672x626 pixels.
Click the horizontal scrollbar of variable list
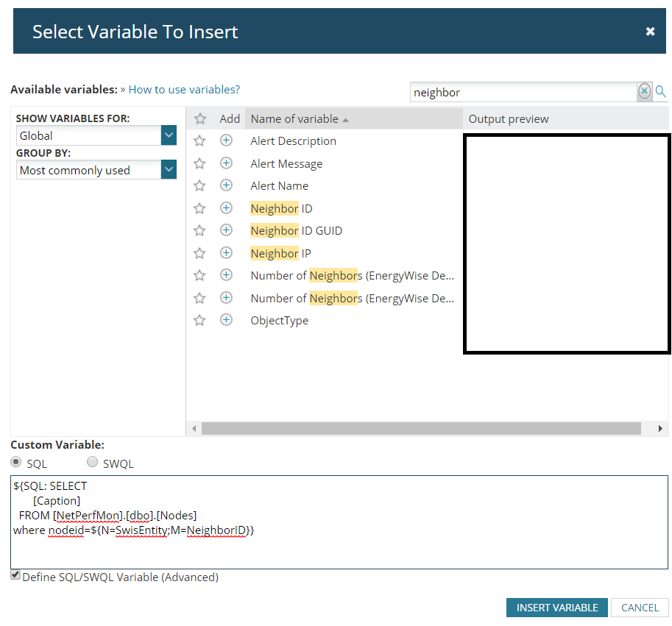421,428
